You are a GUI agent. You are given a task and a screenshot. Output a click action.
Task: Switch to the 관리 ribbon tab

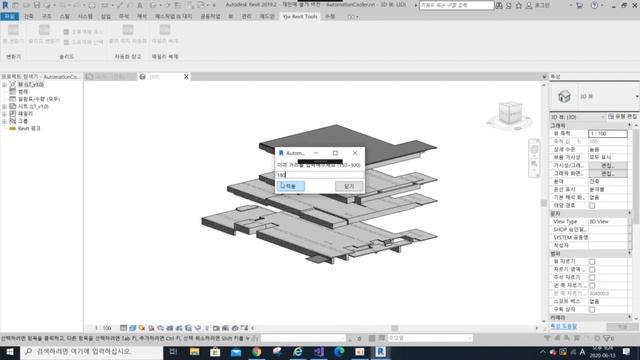click(x=247, y=16)
